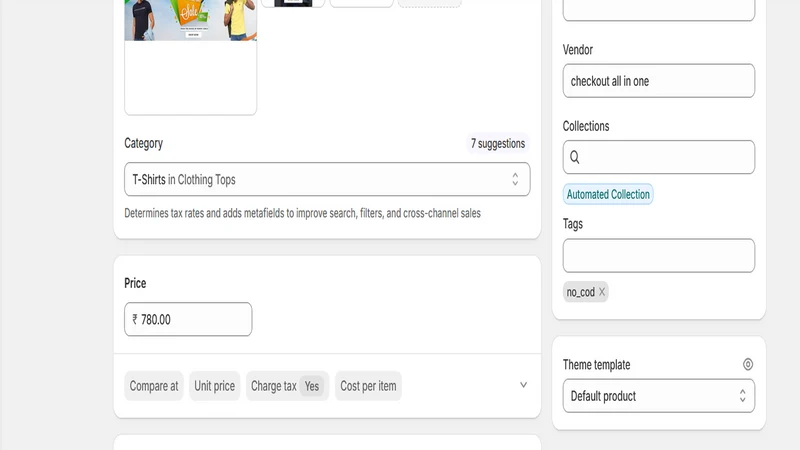Click the Price section heading
Viewport: 800px width, 450px height.
pyautogui.click(x=135, y=283)
